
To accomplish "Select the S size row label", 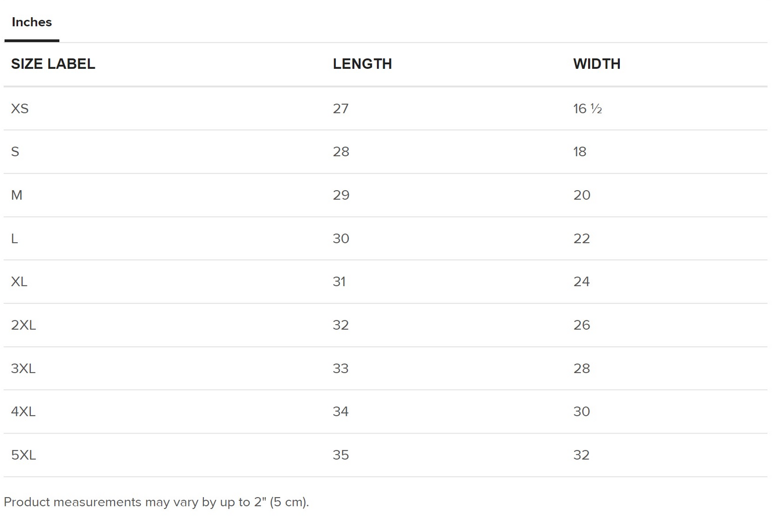I will [x=15, y=152].
